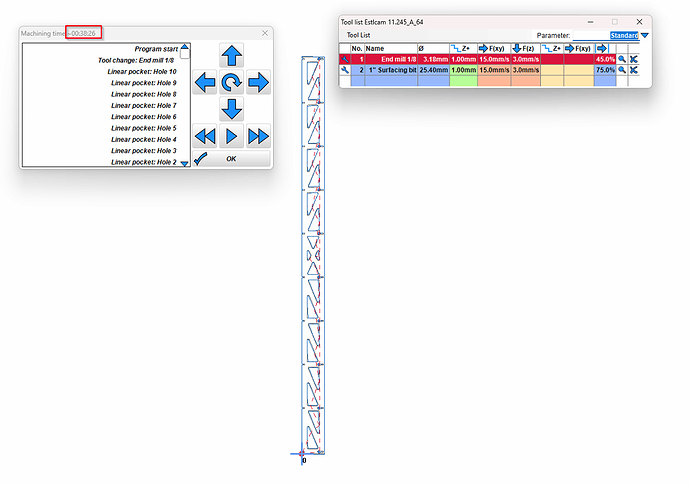Select 'Linear pocket: Hole 6' entry
This screenshot has width=690, height=485.
click(143, 117)
